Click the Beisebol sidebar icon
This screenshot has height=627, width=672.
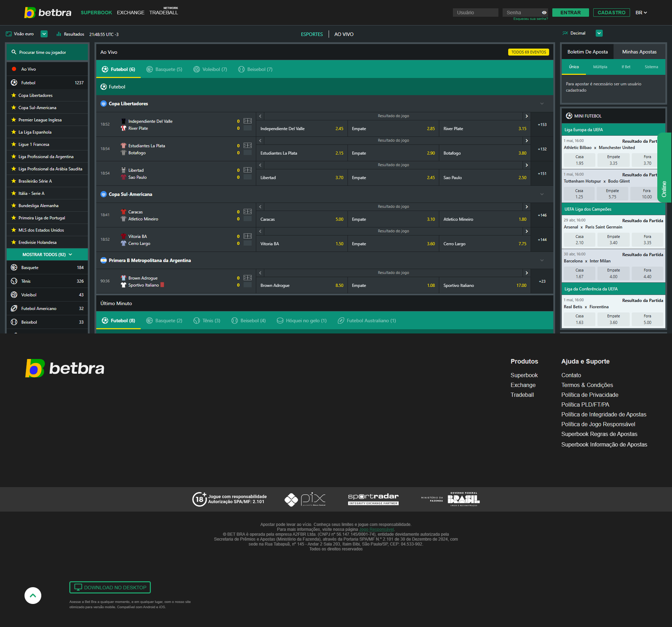click(14, 322)
